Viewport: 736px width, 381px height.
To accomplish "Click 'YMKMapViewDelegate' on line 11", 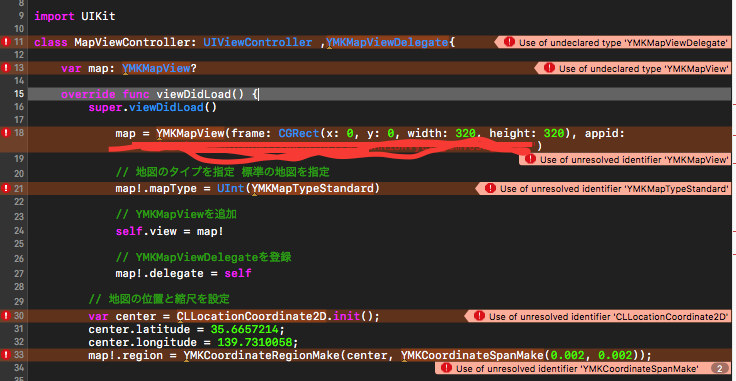I will pos(387,43).
